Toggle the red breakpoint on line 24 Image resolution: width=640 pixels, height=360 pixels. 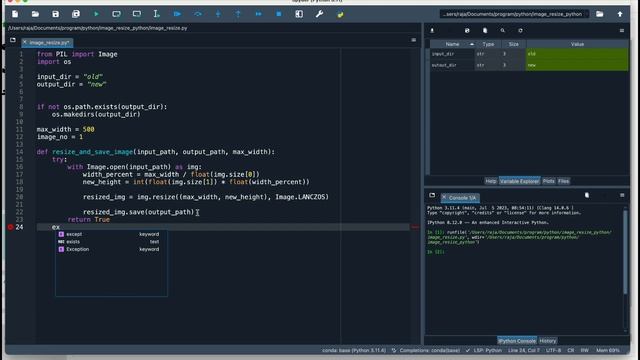(11, 227)
